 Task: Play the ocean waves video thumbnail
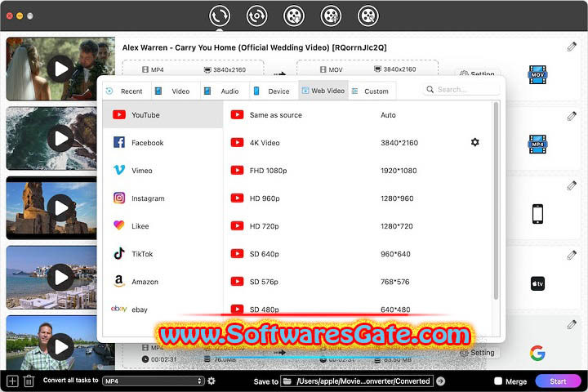[60, 138]
